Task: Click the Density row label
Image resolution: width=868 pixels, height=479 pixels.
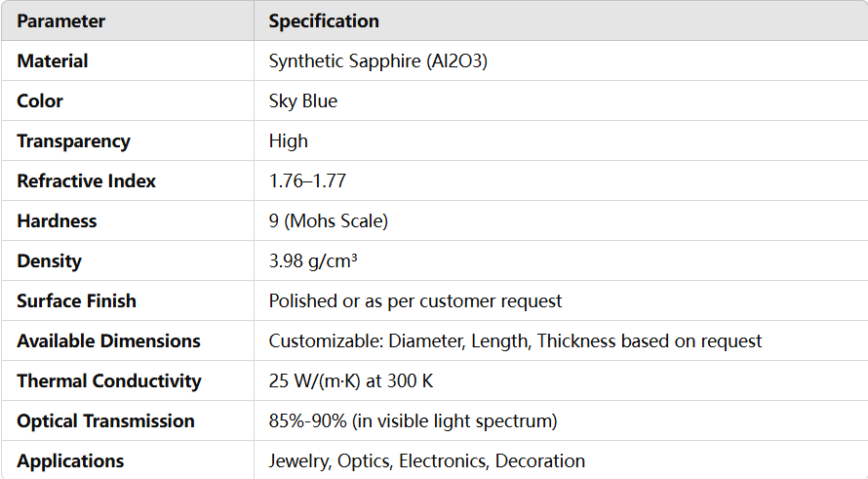Action: pos(49,260)
